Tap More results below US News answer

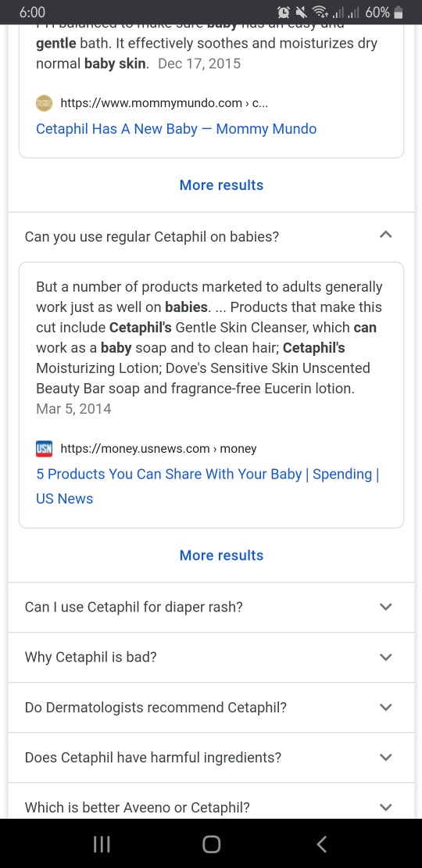tap(221, 555)
